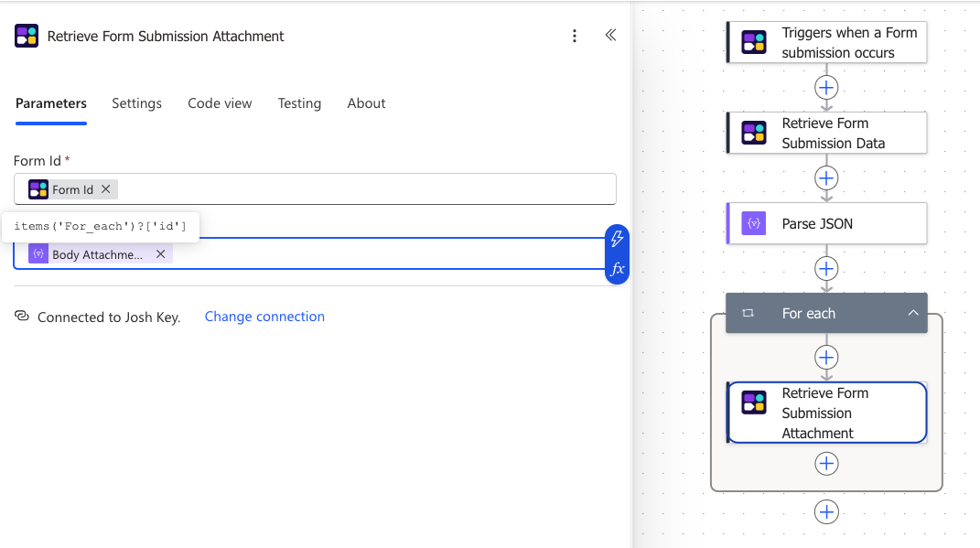980x548 pixels.
Task: Click Retrieve Form Submission Data connector icon
Action: [754, 133]
